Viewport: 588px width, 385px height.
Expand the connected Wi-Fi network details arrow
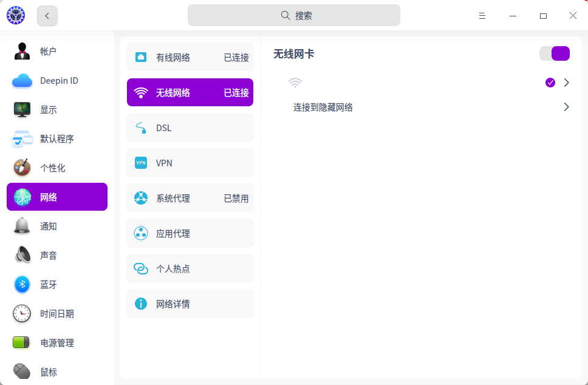pos(567,83)
